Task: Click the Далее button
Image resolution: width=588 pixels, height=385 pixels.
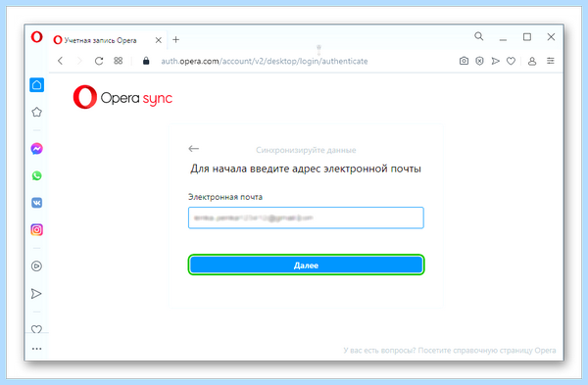Action: pyautogui.click(x=306, y=265)
